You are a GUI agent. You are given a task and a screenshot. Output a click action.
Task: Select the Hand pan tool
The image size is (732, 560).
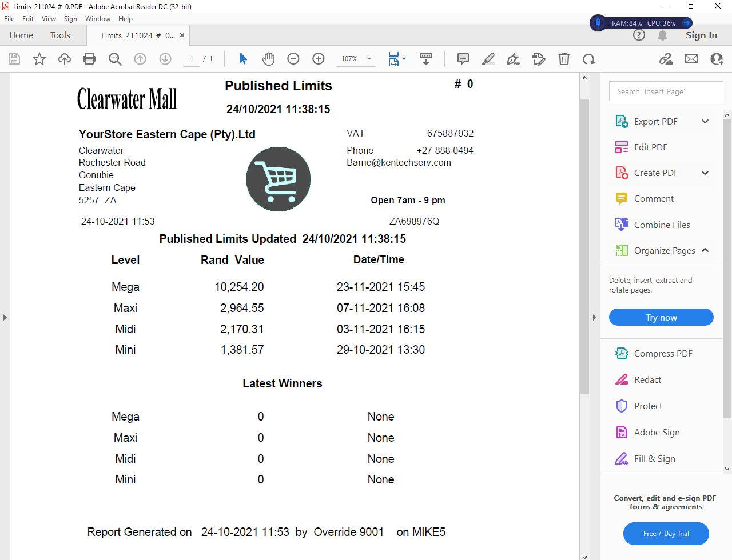pyautogui.click(x=268, y=59)
